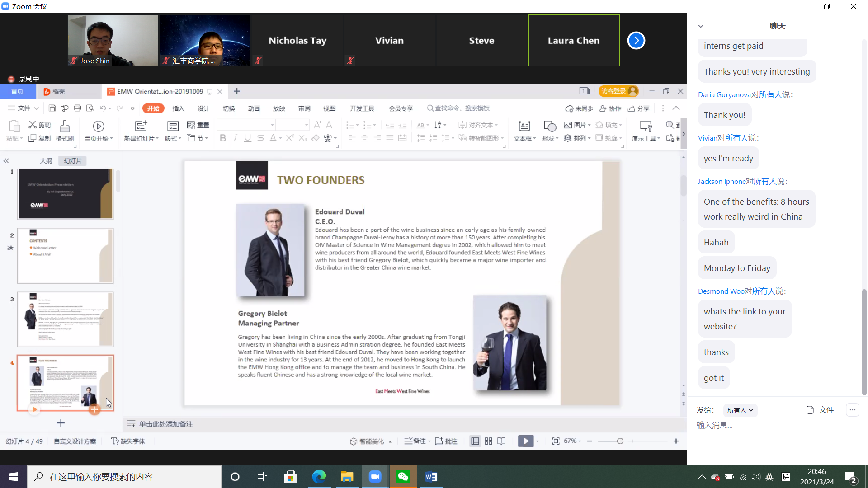868x488 pixels.
Task: Show next participants with blue arrow
Action: [x=636, y=41]
